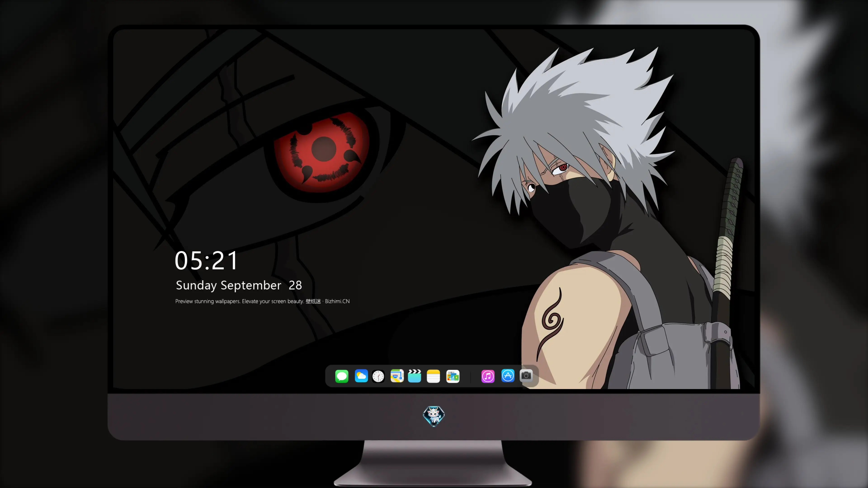
Task: Open the Weather app in the dock
Action: pyautogui.click(x=361, y=376)
